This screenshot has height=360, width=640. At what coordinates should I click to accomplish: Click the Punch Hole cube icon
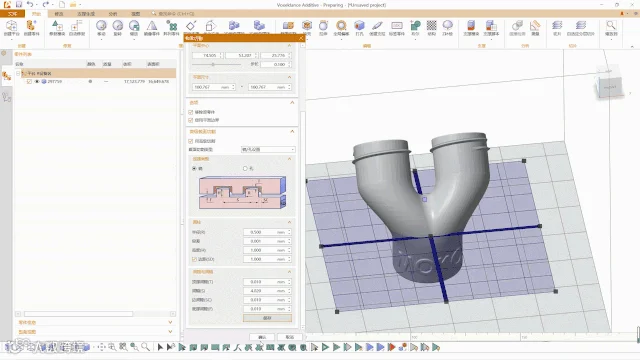click(x=359, y=26)
